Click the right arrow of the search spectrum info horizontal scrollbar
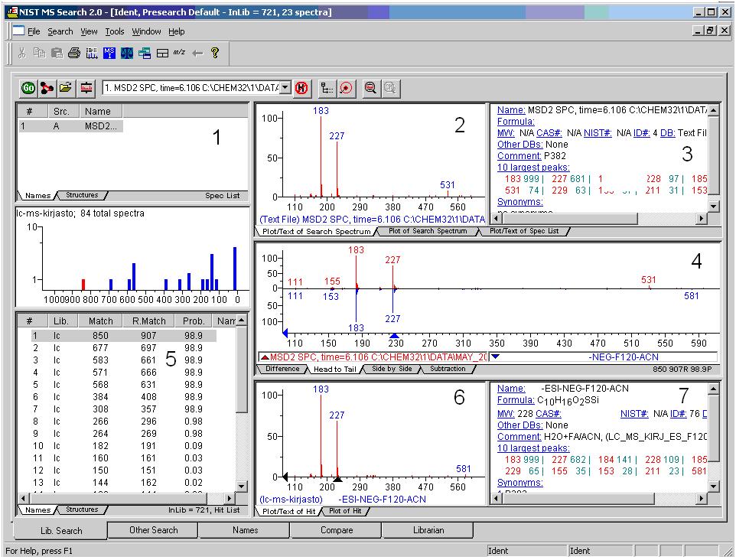 click(701, 218)
